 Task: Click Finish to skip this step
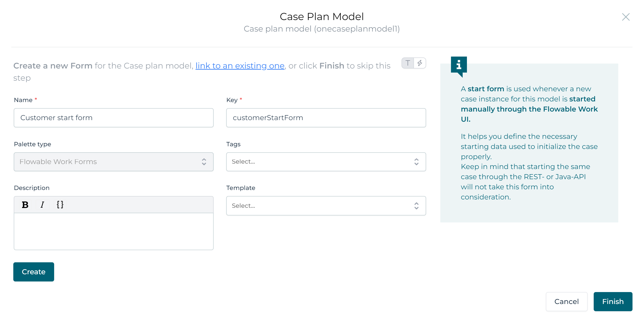(x=613, y=302)
